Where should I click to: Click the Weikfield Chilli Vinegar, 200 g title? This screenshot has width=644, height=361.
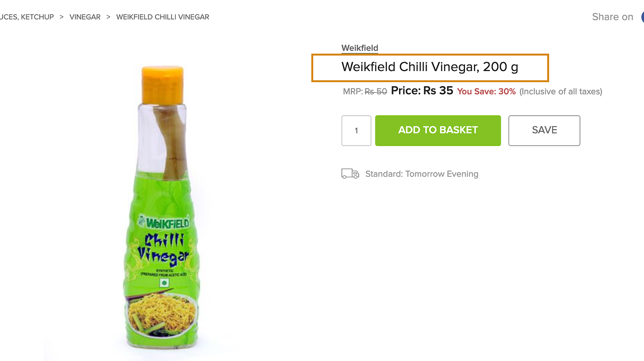[x=430, y=67]
